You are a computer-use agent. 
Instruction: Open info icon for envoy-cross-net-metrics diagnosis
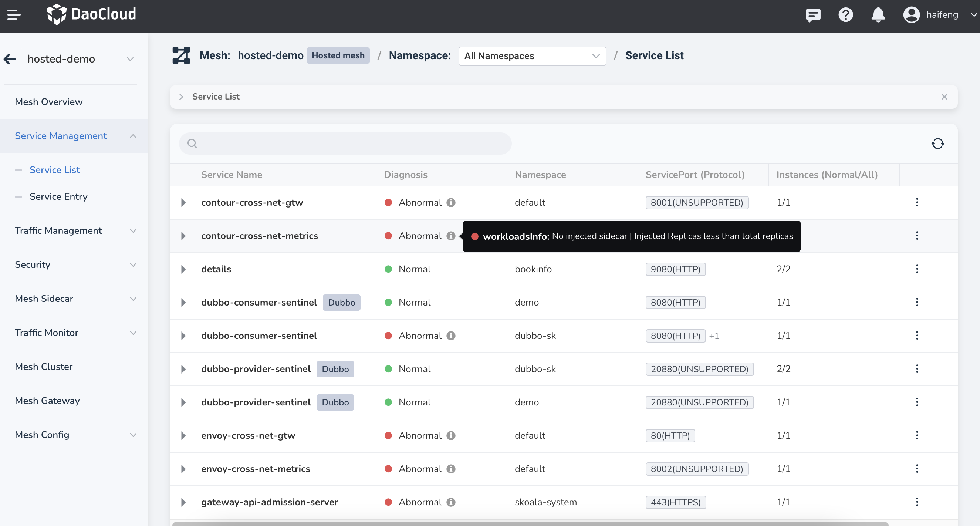451,469
